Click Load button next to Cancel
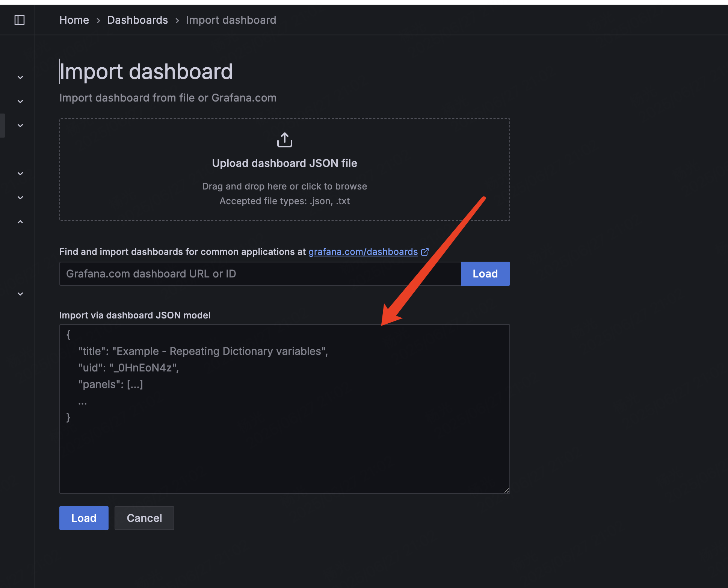This screenshot has height=588, width=728. 84,518
